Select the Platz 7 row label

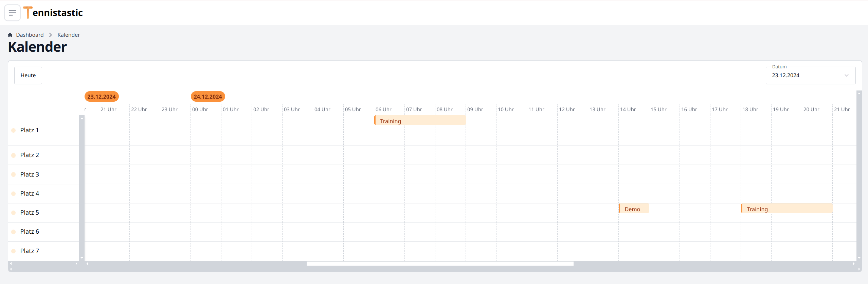(x=30, y=251)
